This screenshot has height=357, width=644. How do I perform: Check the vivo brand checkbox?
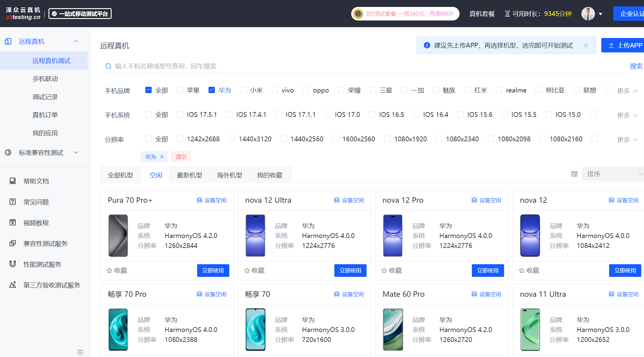275,90
